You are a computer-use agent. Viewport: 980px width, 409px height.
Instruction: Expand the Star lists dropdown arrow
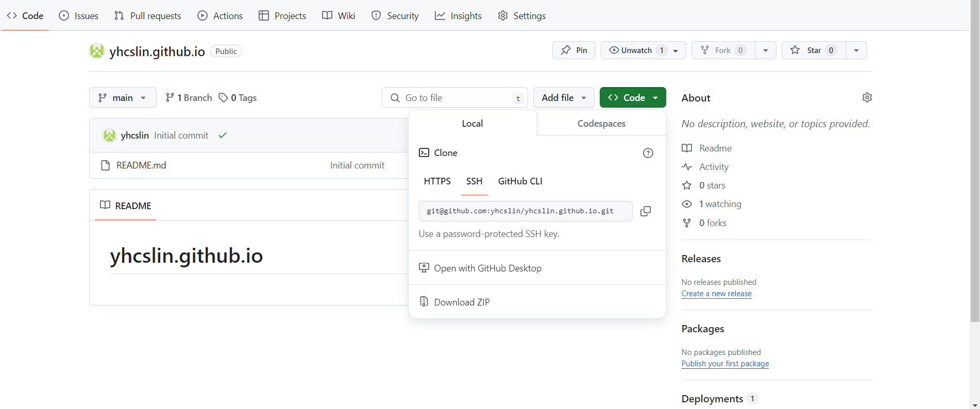point(856,50)
